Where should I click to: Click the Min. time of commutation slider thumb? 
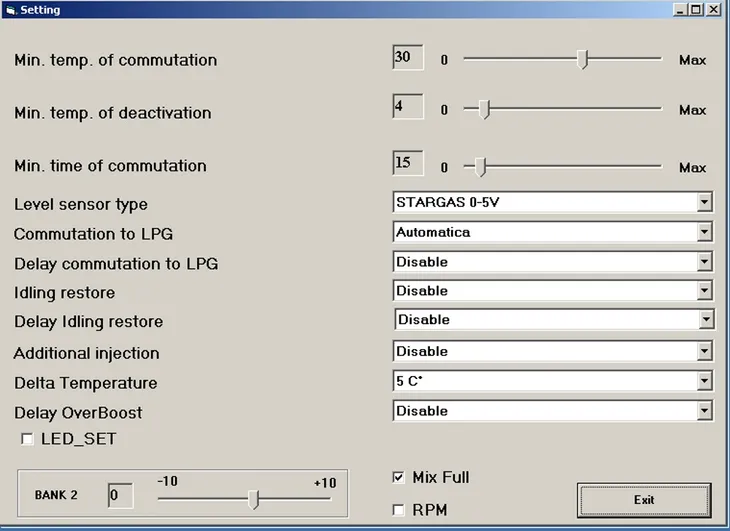coord(480,167)
